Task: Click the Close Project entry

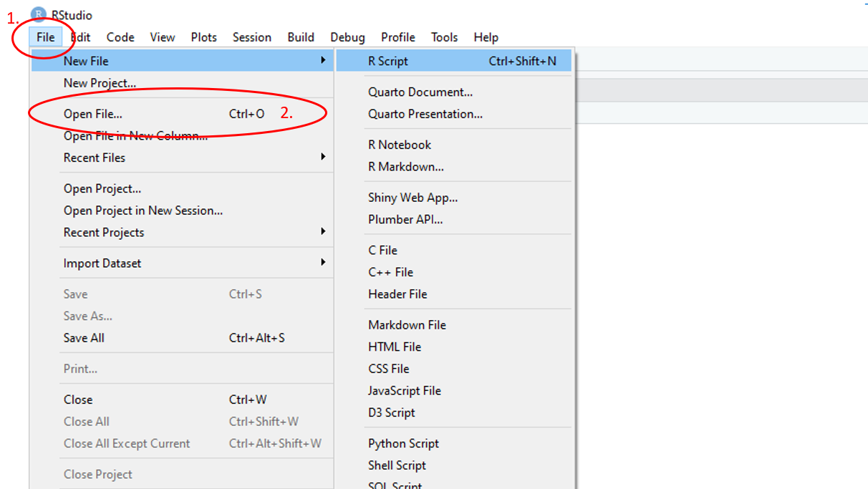Action: click(x=182, y=474)
